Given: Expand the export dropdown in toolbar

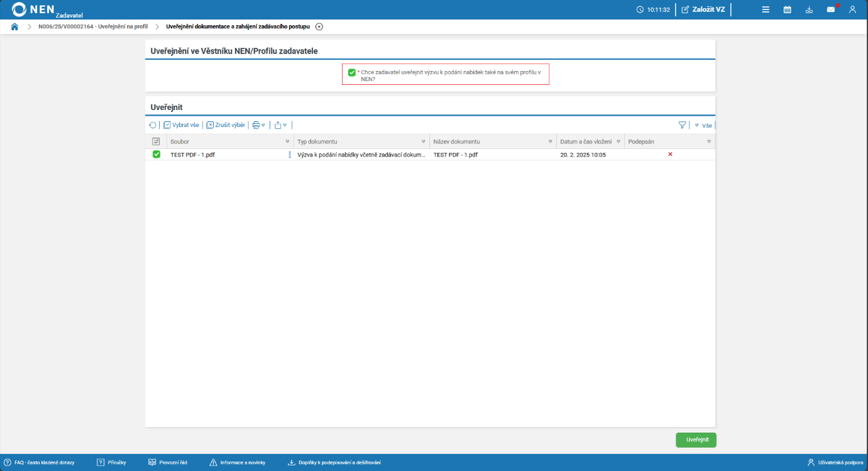Looking at the screenshot, I should 281,125.
